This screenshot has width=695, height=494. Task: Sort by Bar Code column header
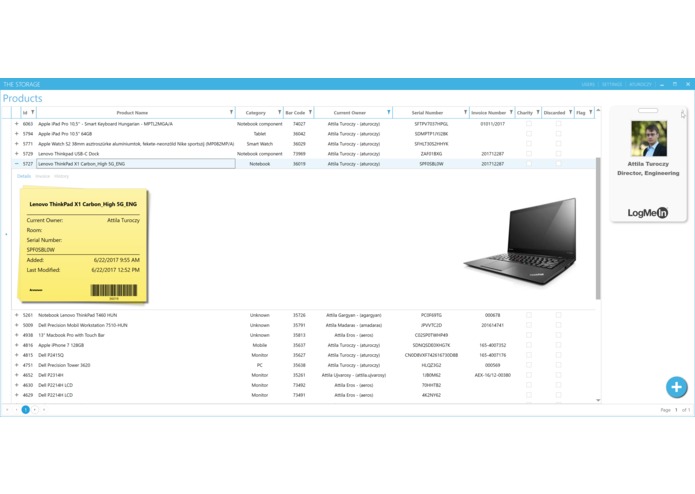[295, 113]
